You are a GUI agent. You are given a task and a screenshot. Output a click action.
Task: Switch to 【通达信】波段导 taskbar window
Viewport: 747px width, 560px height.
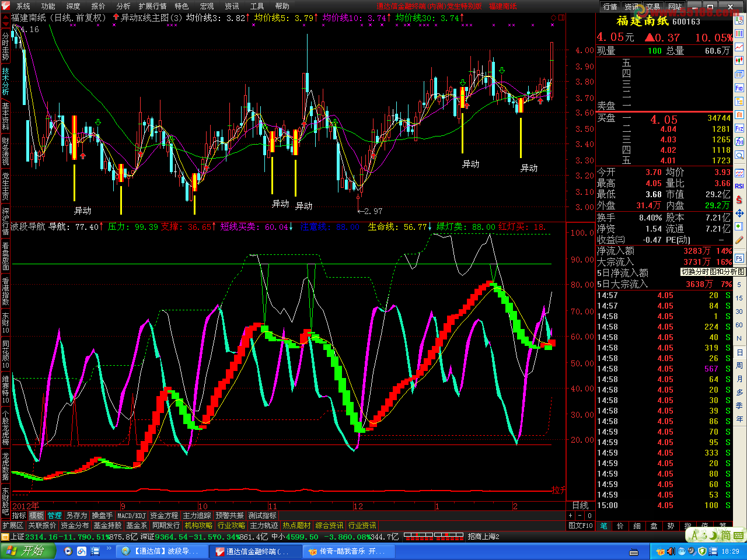click(162, 551)
